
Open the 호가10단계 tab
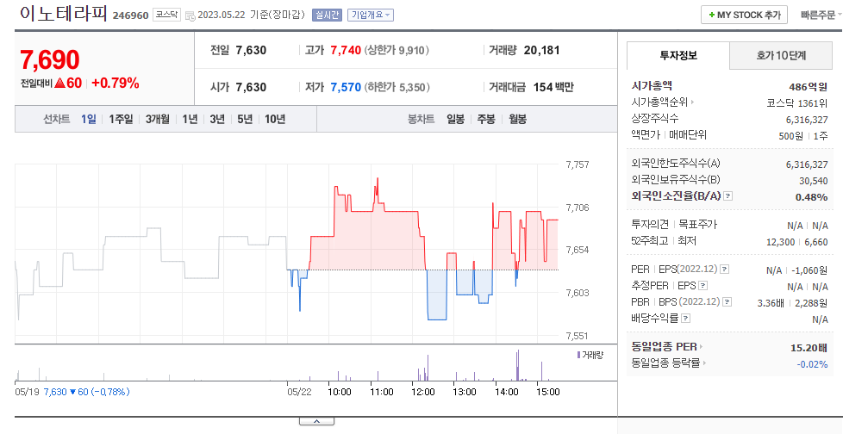point(781,55)
